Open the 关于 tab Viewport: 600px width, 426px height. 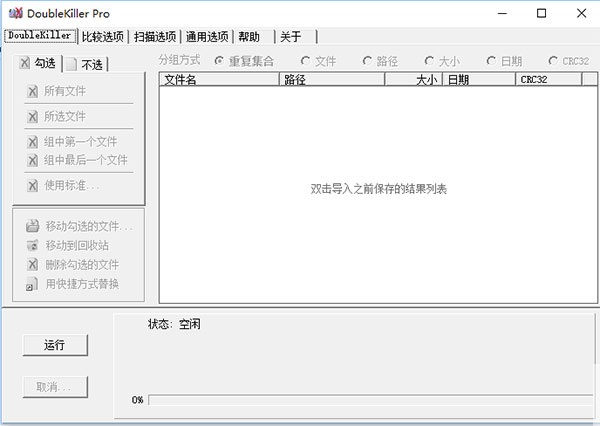point(297,37)
